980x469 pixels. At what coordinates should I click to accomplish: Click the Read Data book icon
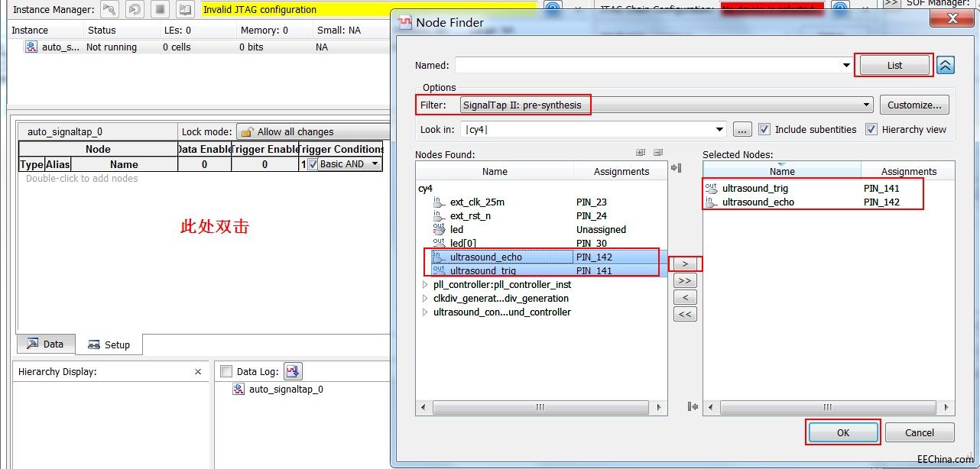[x=185, y=10]
